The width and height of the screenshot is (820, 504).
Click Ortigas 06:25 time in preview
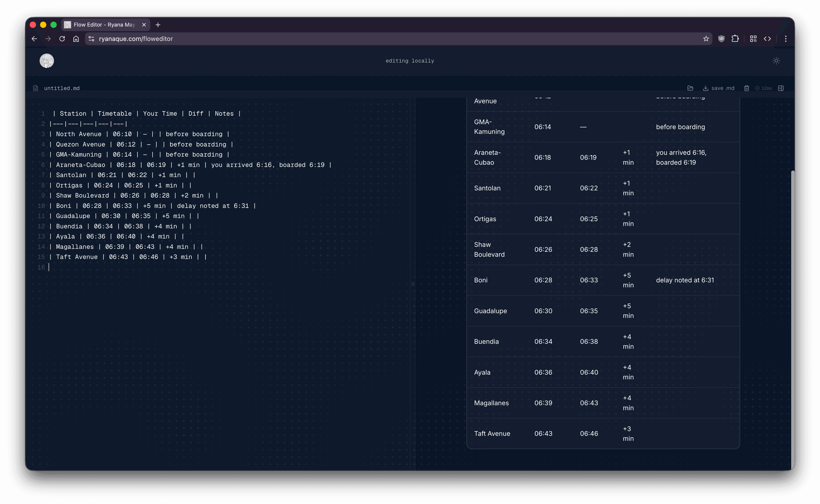pos(589,219)
